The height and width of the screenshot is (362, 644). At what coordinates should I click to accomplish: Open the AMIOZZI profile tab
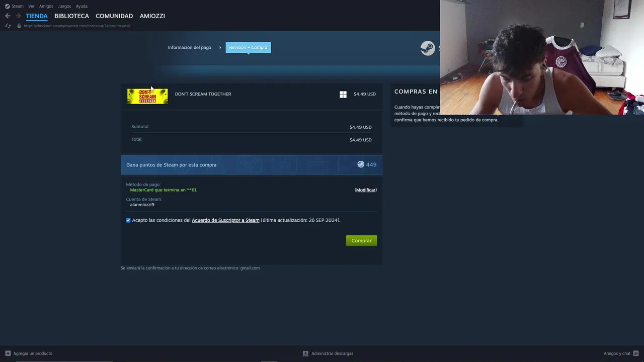[x=152, y=16]
